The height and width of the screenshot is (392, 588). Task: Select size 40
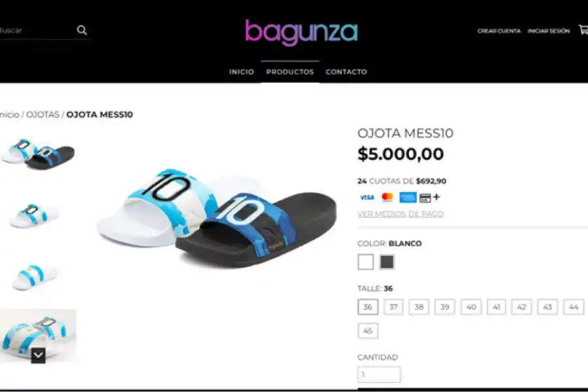[471, 307]
